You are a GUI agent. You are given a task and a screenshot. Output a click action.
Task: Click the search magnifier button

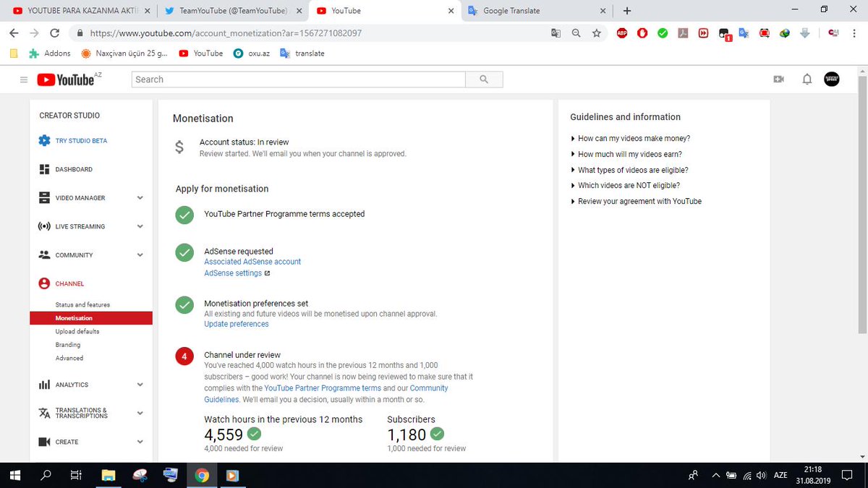(484, 80)
